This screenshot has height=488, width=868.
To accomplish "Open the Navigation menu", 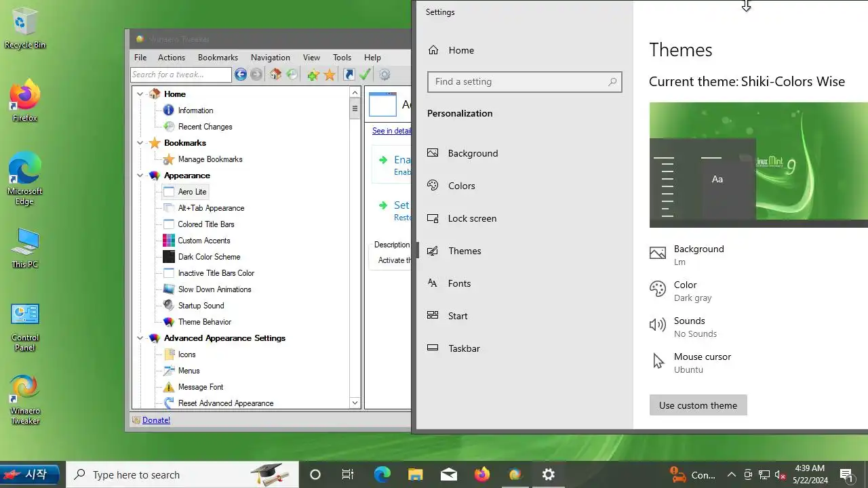I will pyautogui.click(x=271, y=58).
